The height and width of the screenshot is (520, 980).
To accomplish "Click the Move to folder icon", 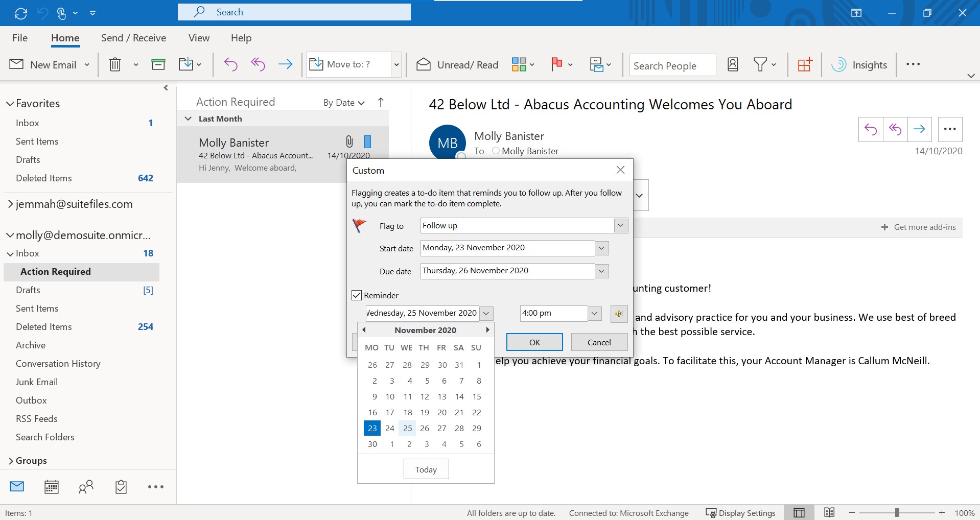I will 186,64.
